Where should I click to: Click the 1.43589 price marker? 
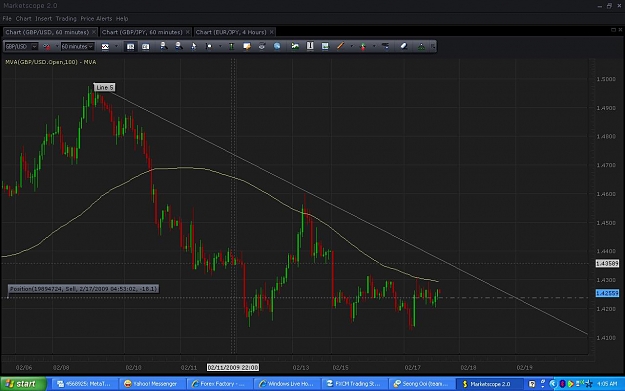pos(607,263)
